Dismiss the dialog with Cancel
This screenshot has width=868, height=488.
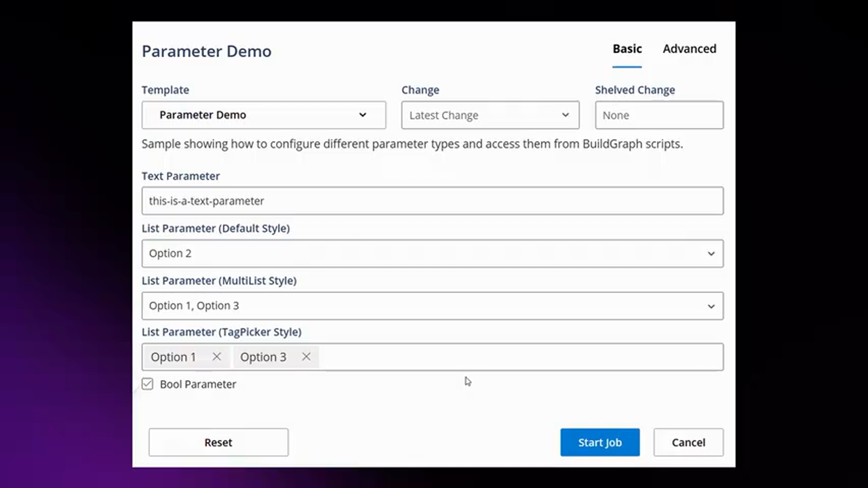[x=688, y=443]
